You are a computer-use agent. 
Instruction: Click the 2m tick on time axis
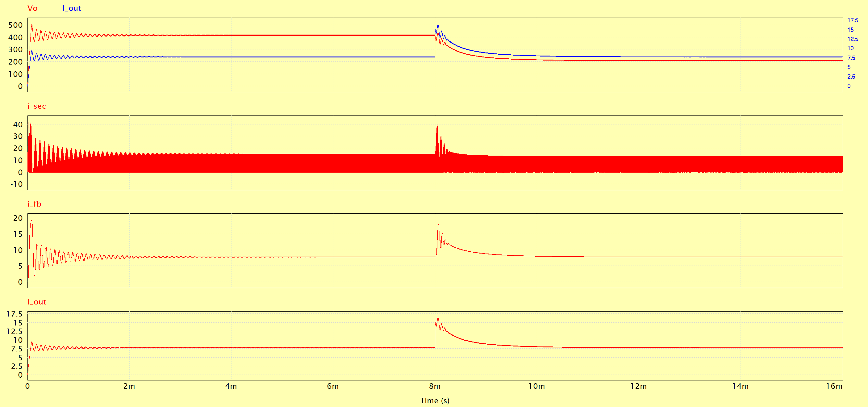click(129, 386)
